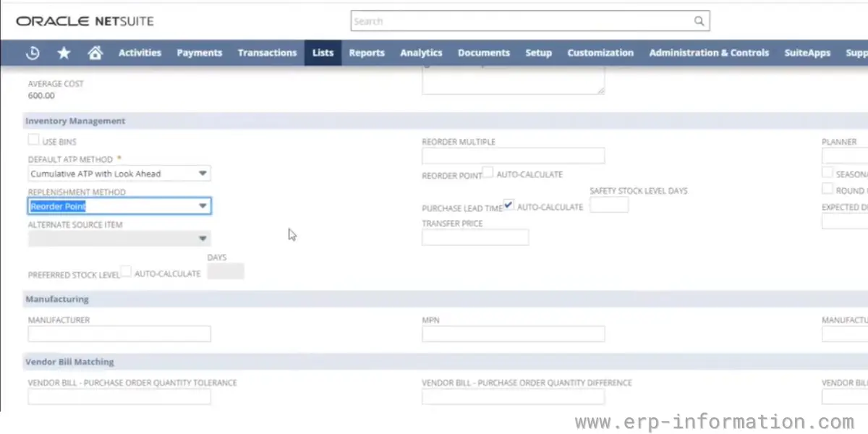Click the Shortcuts star icon
868x434 pixels.
(64, 53)
